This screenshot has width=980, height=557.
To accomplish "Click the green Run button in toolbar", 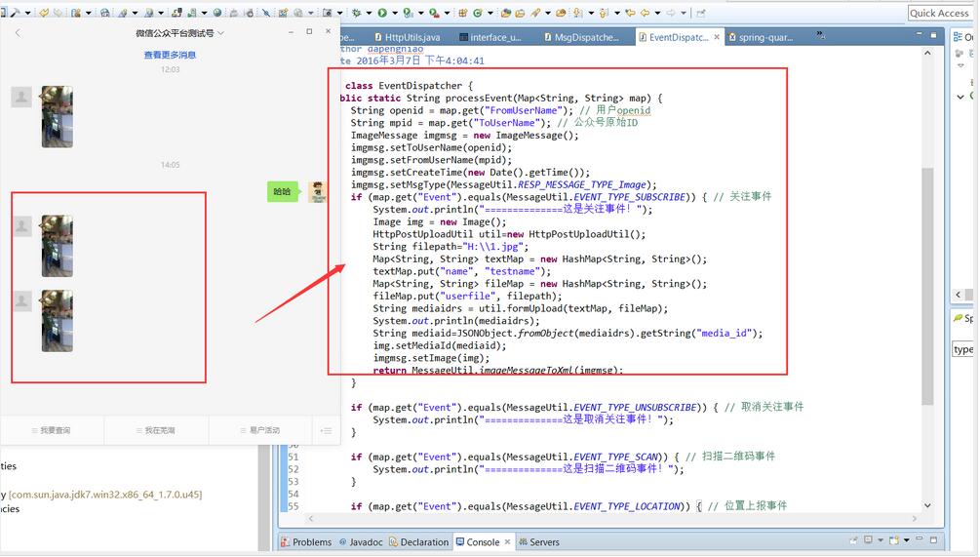I will click(x=381, y=13).
